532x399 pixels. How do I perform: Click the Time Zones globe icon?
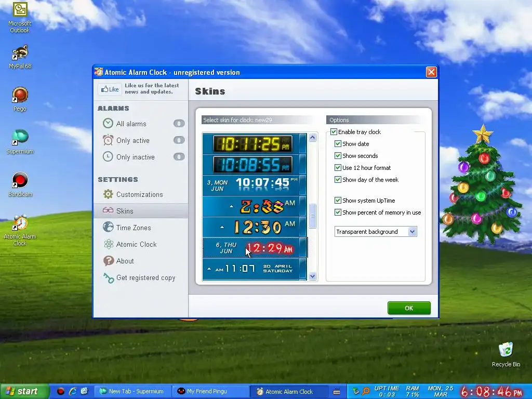(x=108, y=227)
